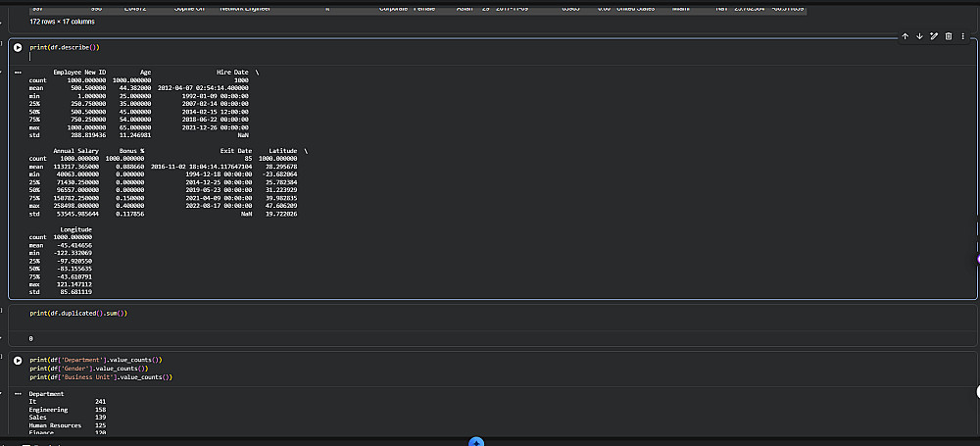This screenshot has width=980, height=446.
Task: Click the 'Employee New ID' column header
Action: (79, 73)
